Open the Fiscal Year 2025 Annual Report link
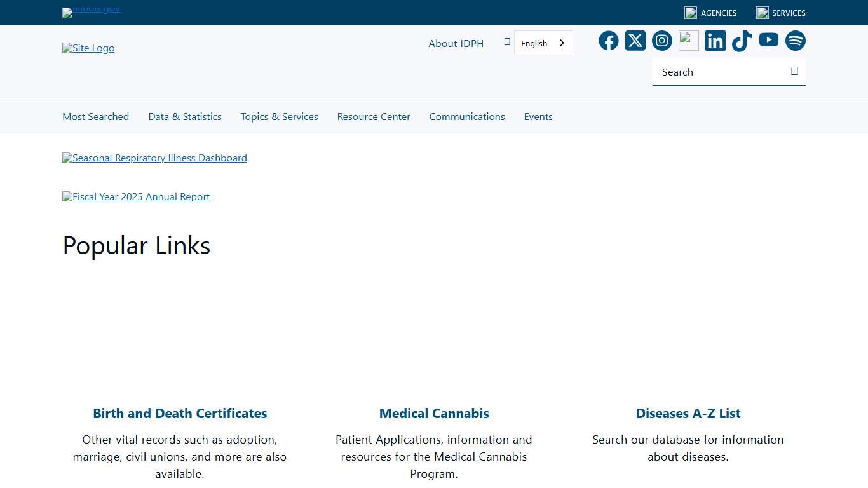 135,196
